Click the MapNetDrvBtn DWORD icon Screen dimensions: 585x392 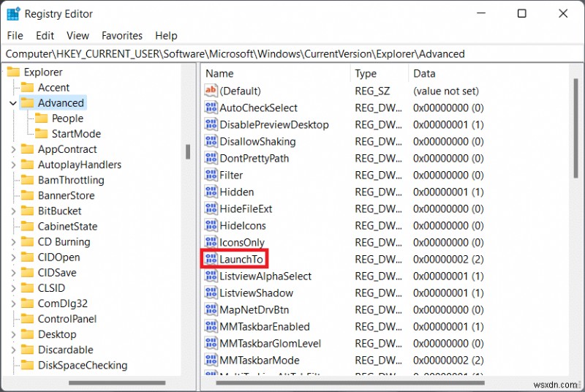[x=211, y=309]
